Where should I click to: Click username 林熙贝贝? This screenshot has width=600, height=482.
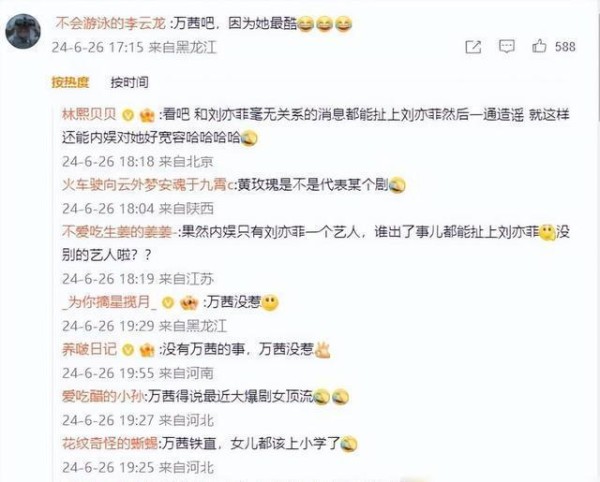[89, 114]
